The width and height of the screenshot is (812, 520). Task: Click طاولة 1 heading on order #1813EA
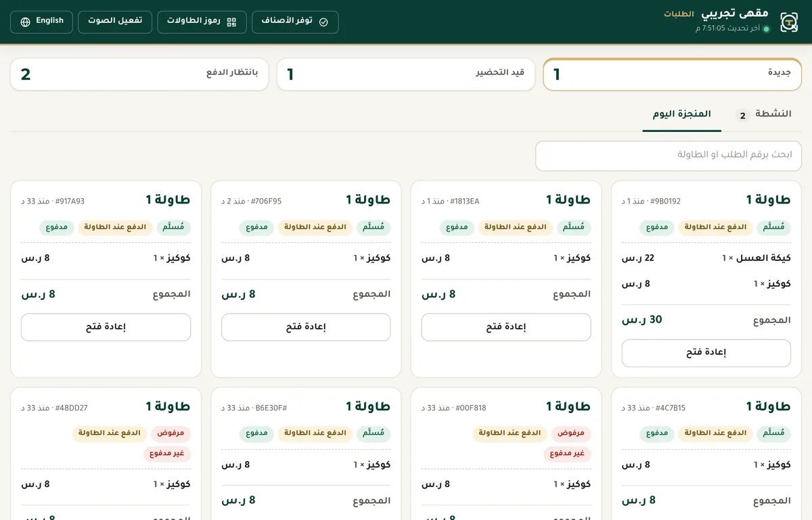coord(568,200)
